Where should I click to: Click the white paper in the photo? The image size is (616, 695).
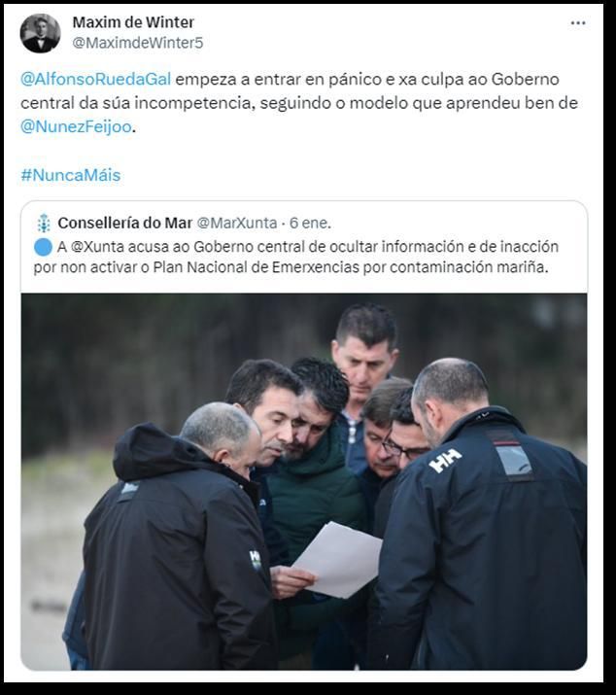[x=337, y=560]
